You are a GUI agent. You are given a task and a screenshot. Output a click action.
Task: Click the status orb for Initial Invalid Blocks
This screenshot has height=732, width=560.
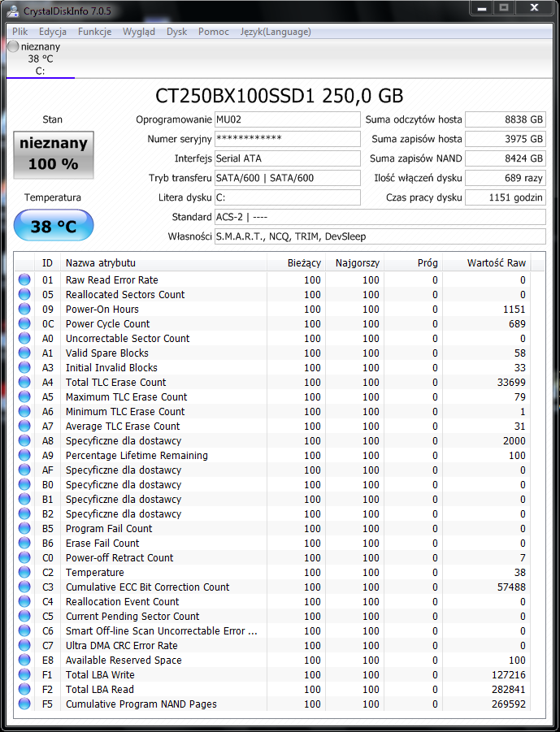[24, 367]
